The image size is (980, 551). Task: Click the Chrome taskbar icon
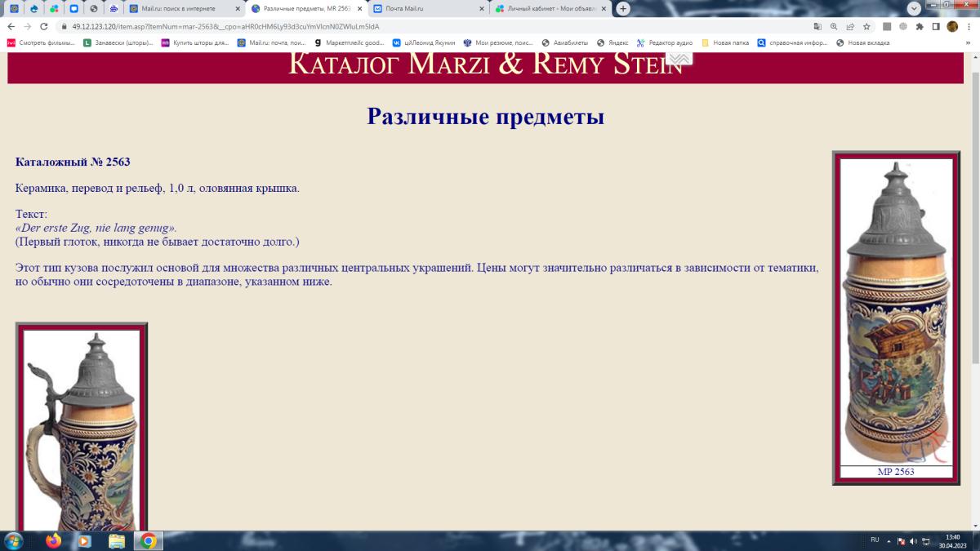tap(148, 541)
